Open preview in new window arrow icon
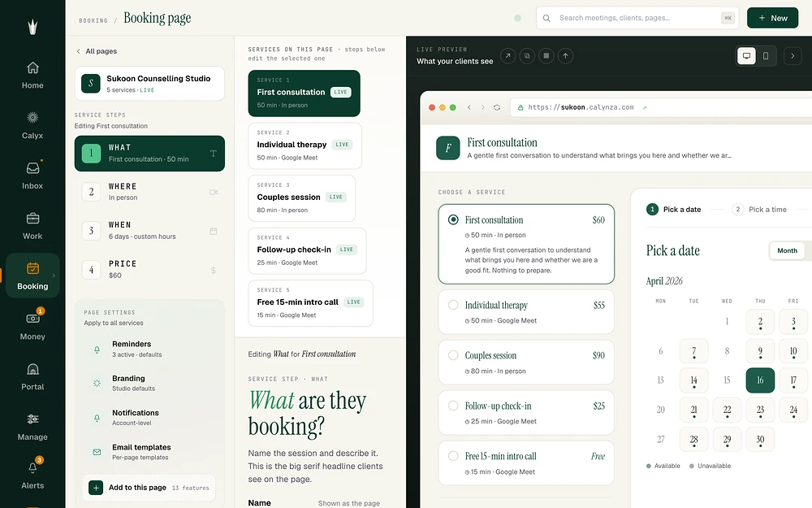The width and height of the screenshot is (812, 508). coord(508,55)
